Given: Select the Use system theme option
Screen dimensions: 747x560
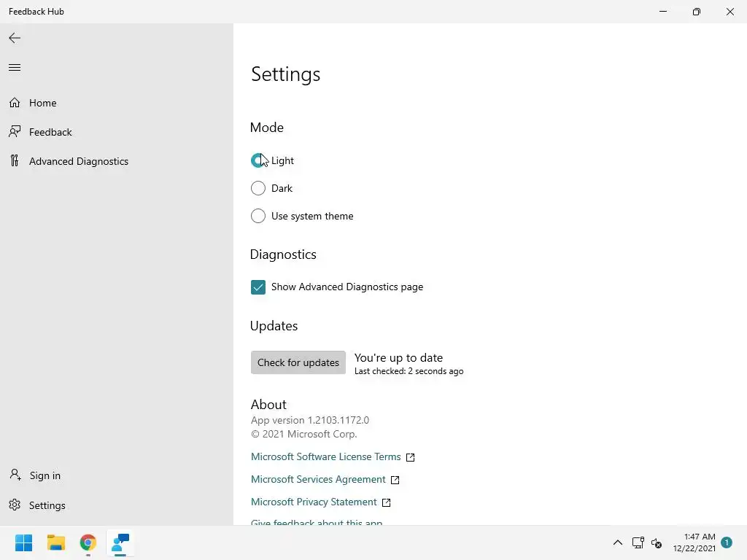Looking at the screenshot, I should pyautogui.click(x=258, y=216).
